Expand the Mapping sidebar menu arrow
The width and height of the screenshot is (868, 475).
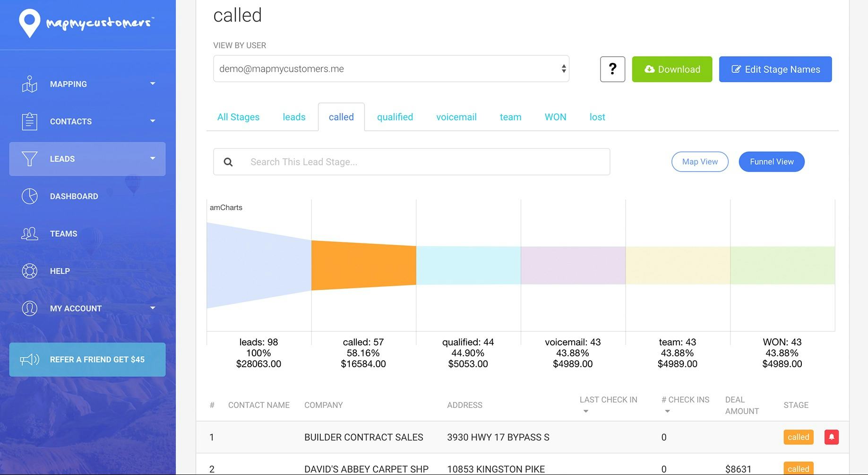tap(153, 84)
